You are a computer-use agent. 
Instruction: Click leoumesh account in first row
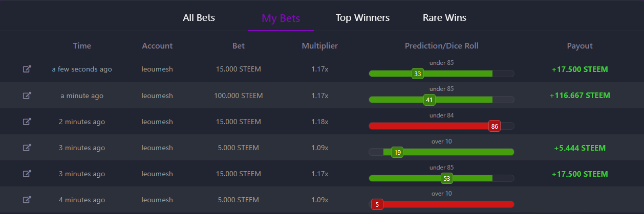pyautogui.click(x=157, y=69)
